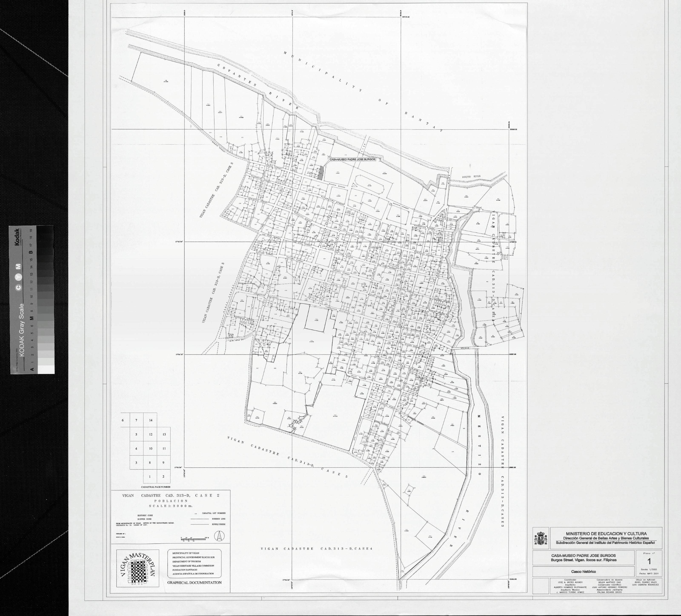Click the Casco histórico title box
The image size is (681, 616).
coord(583,572)
